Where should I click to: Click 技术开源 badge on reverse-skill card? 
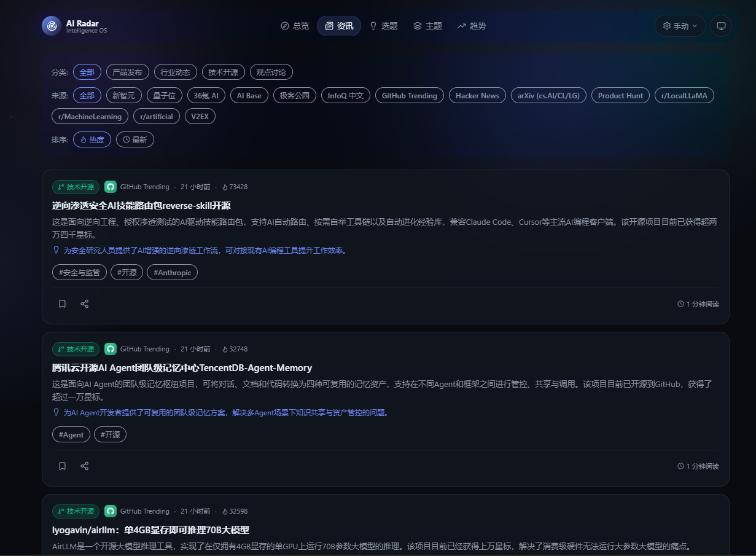(x=76, y=187)
